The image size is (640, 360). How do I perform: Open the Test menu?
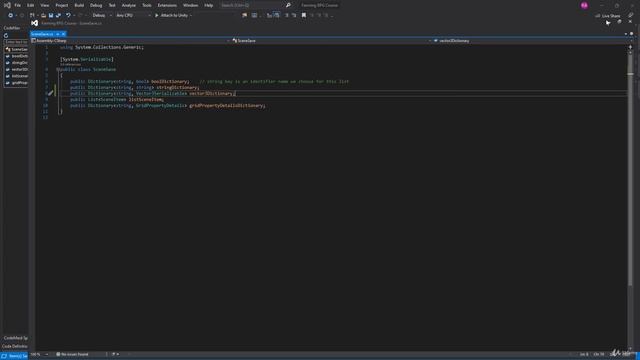[x=112, y=5]
